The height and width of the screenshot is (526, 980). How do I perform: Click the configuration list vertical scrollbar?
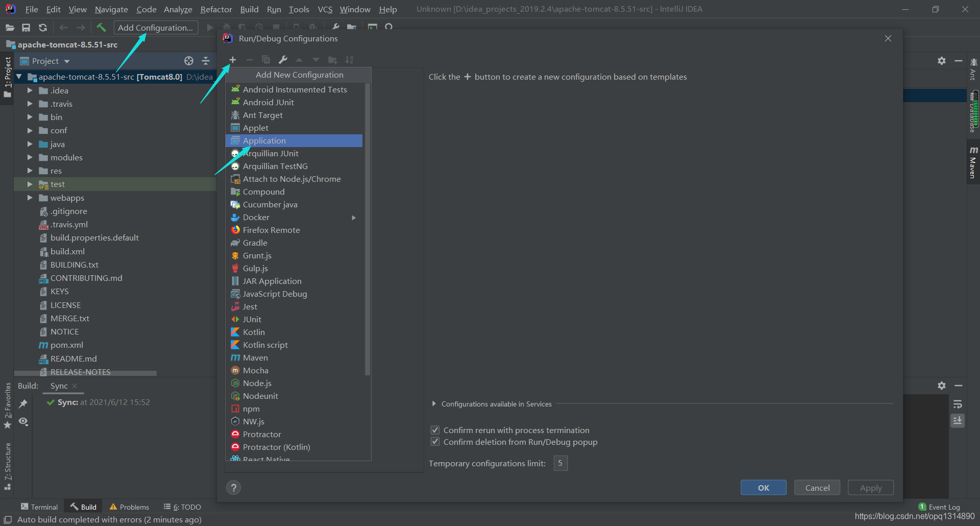[x=367, y=230]
